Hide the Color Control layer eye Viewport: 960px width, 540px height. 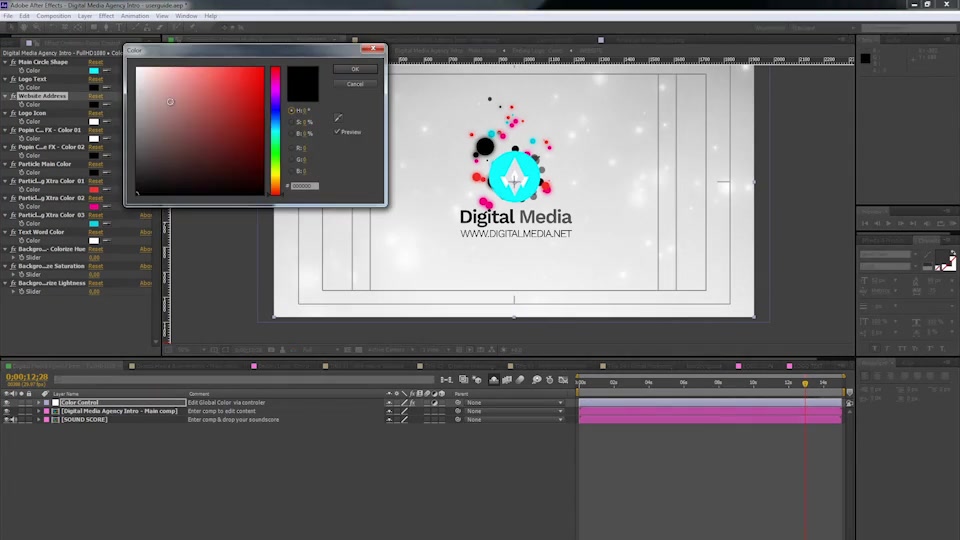pyautogui.click(x=7, y=403)
